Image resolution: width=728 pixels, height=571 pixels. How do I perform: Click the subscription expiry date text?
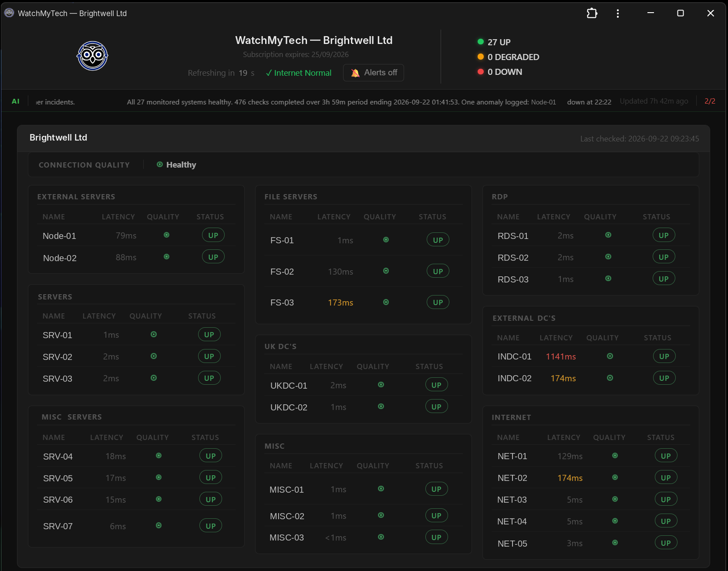[296, 54]
